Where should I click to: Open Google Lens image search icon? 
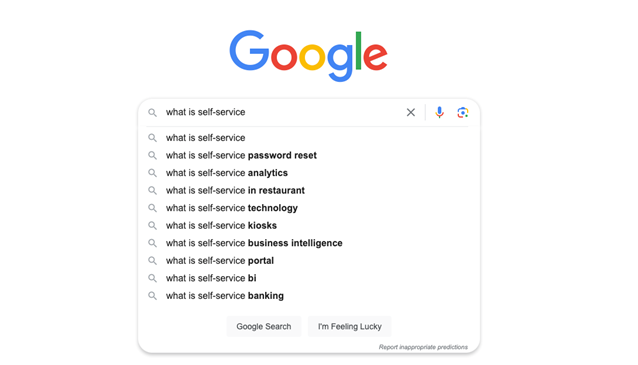463,112
